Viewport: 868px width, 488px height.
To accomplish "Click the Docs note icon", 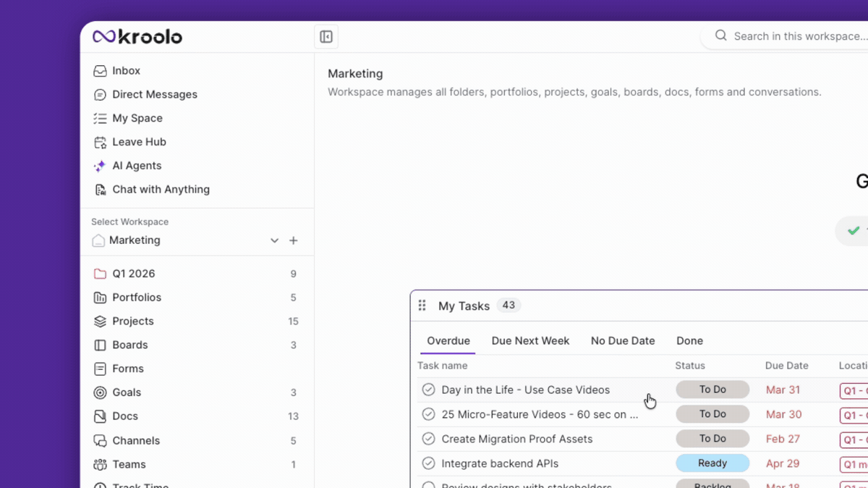I will point(100,416).
